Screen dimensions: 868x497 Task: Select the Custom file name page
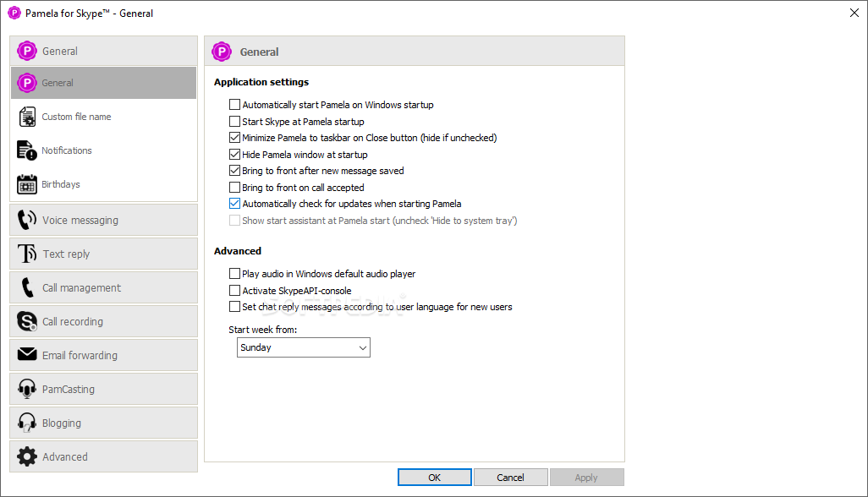[103, 117]
